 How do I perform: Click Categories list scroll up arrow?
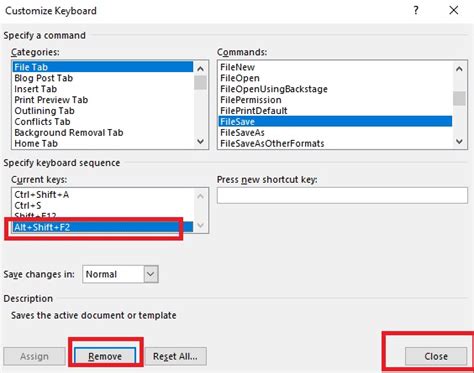pyautogui.click(x=200, y=69)
